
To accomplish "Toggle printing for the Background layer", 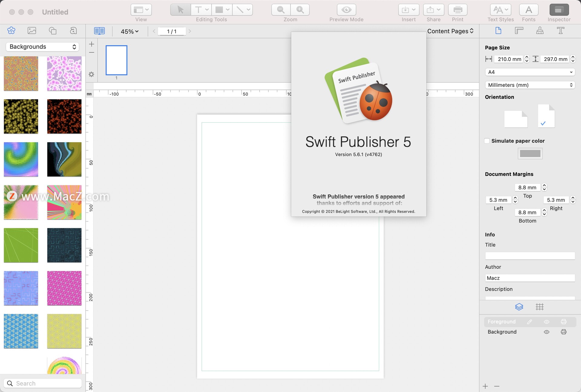I will (x=563, y=332).
